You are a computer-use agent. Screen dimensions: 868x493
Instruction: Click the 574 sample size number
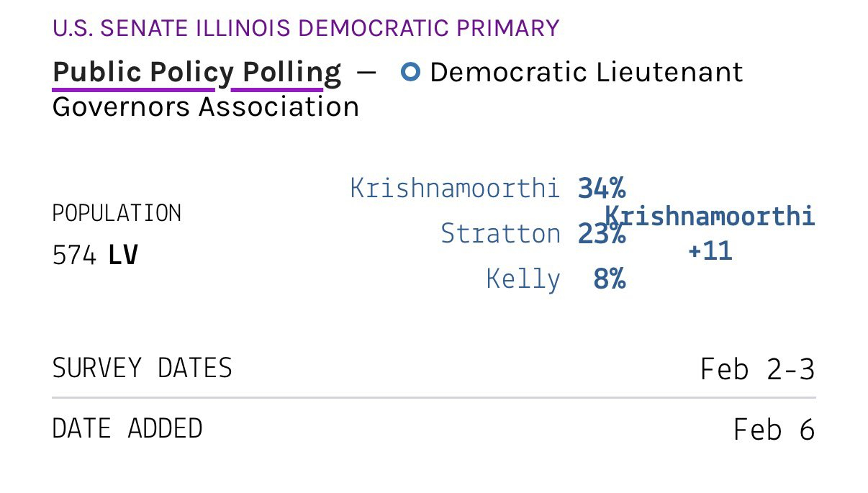click(74, 255)
